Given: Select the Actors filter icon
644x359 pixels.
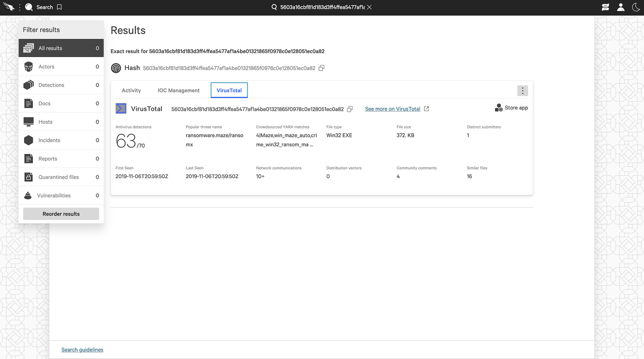Looking at the screenshot, I should 28,67.
